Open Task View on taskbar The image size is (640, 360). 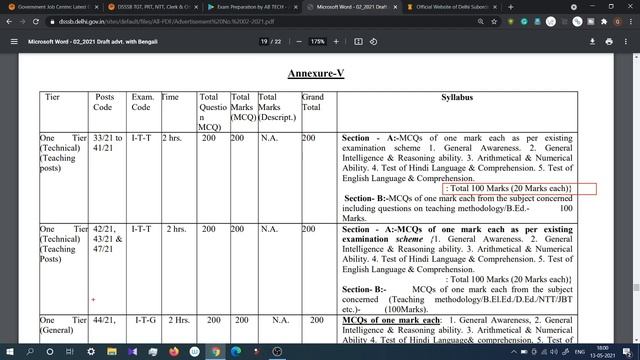pos(70,351)
